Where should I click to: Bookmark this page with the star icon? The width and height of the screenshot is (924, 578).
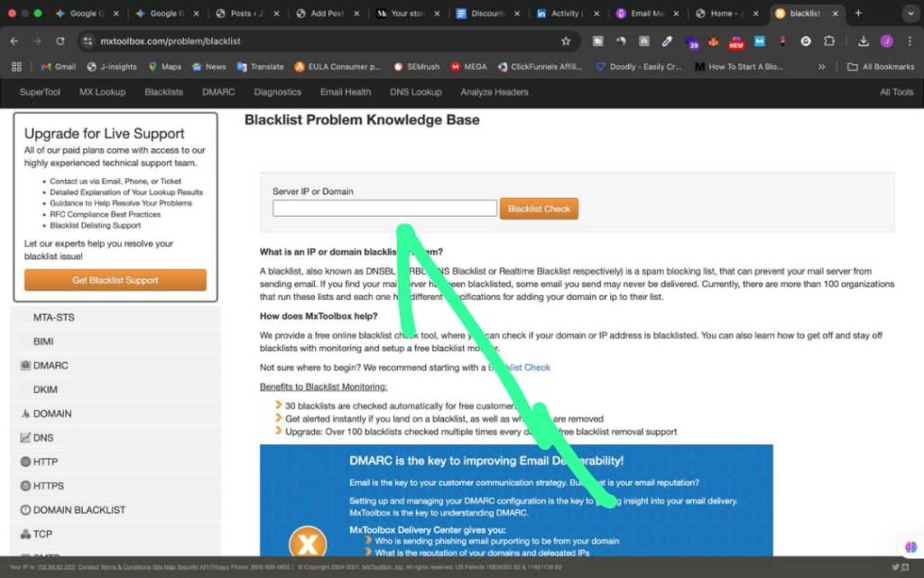click(566, 42)
